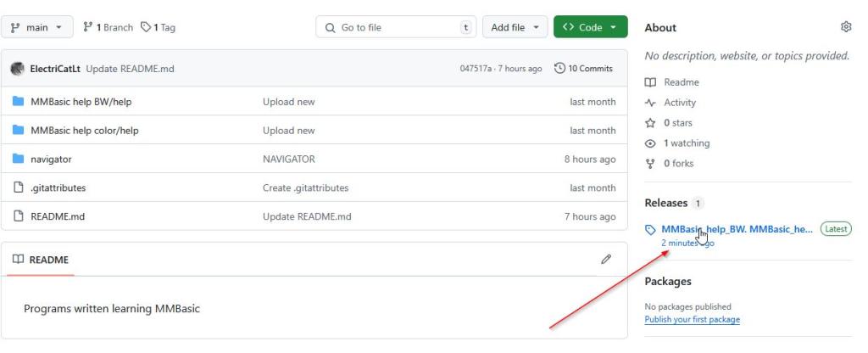
Task: View the 1 Branch link
Action: 108,27
